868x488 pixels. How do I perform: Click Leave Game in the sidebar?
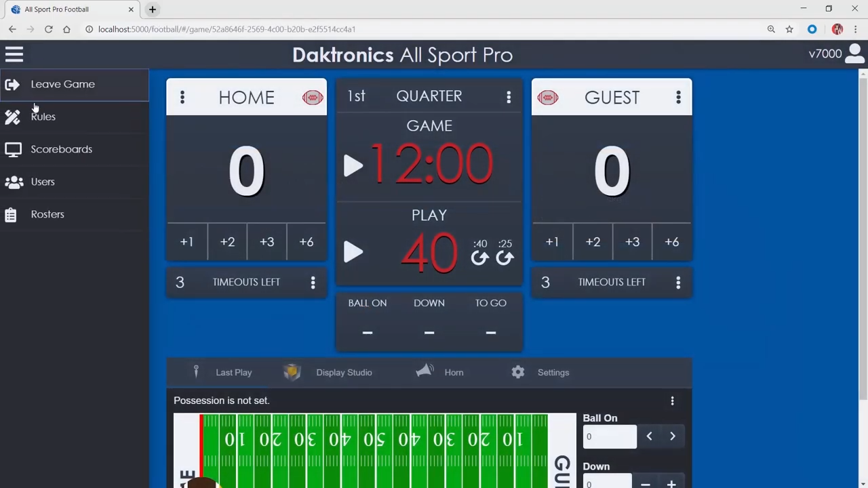click(62, 84)
